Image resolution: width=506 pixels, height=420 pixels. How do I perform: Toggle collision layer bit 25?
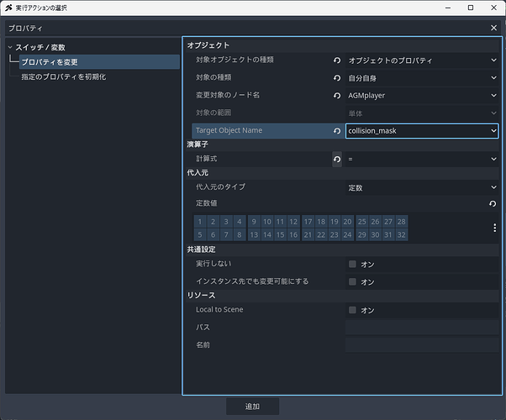(x=362, y=222)
